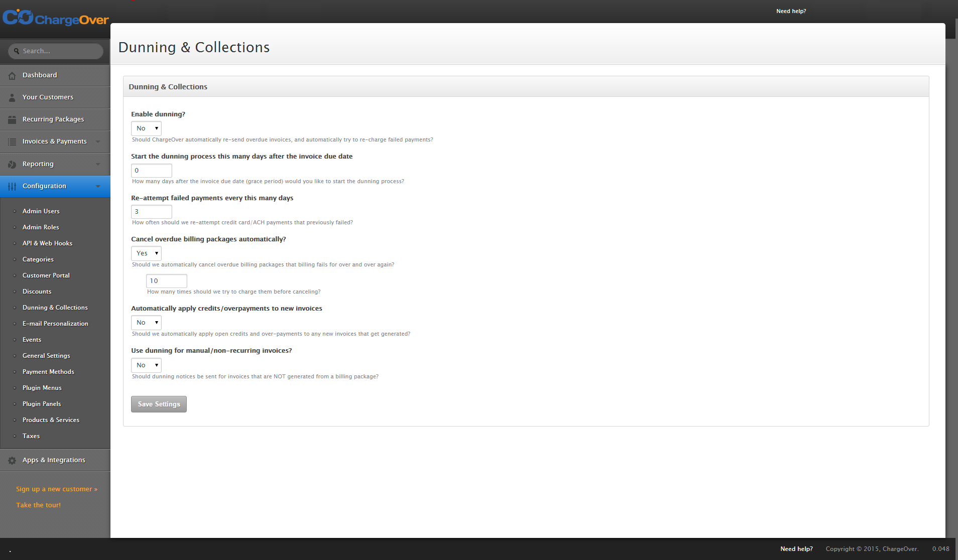958x560 pixels.
Task: Click the Your Customers person icon
Action: pyautogui.click(x=12, y=98)
